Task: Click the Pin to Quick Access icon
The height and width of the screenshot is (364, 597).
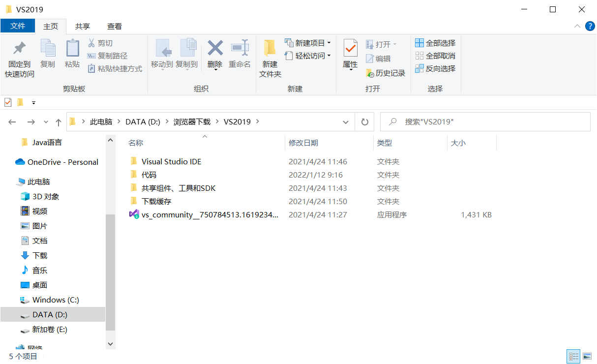Action: [19, 48]
